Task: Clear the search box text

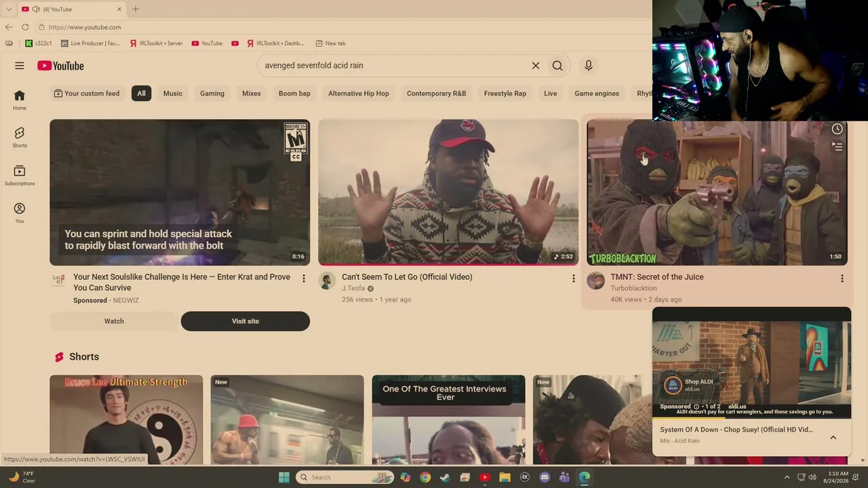Action: click(536, 66)
